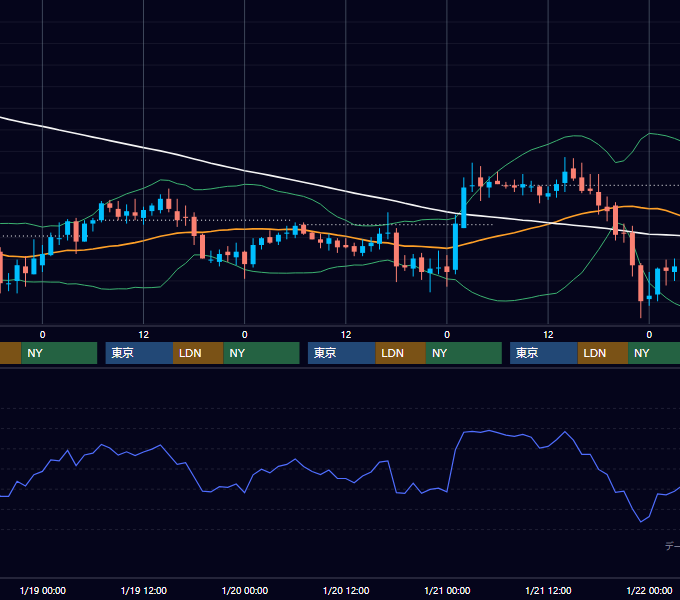Click the NY session block spanning 1/19 00:00
Image resolution: width=680 pixels, height=600 pixels.
point(59,353)
